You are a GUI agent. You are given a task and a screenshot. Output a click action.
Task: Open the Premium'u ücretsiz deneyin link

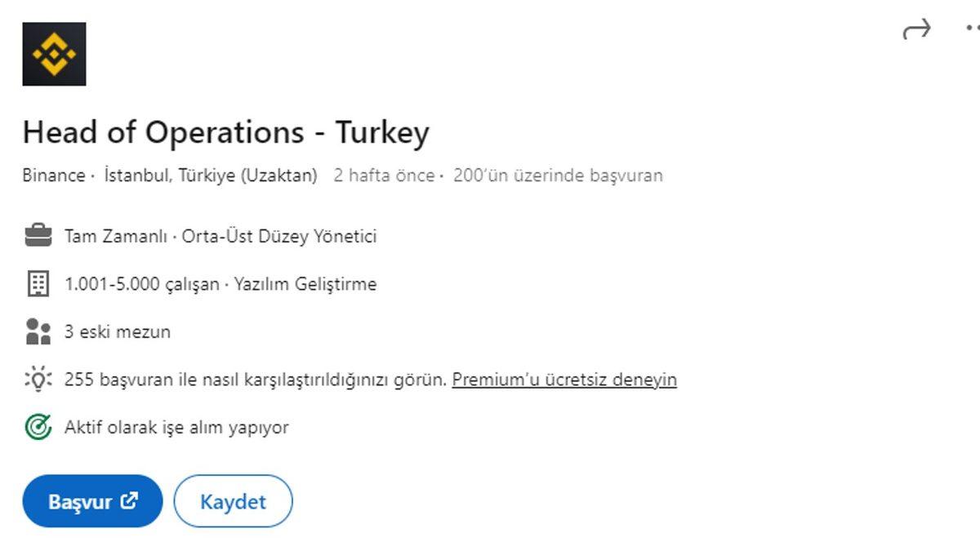tap(565, 380)
